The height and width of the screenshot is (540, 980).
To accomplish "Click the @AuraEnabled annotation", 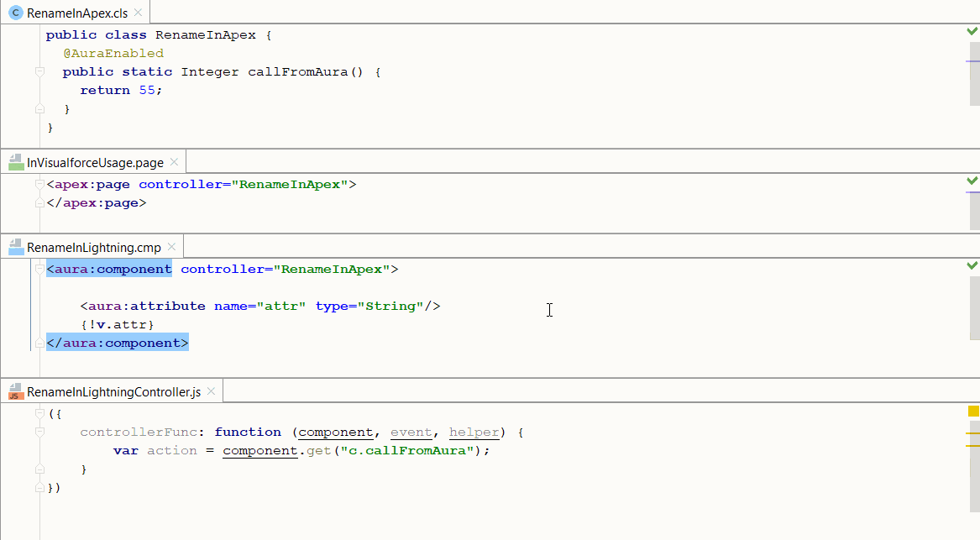I will 113,53.
